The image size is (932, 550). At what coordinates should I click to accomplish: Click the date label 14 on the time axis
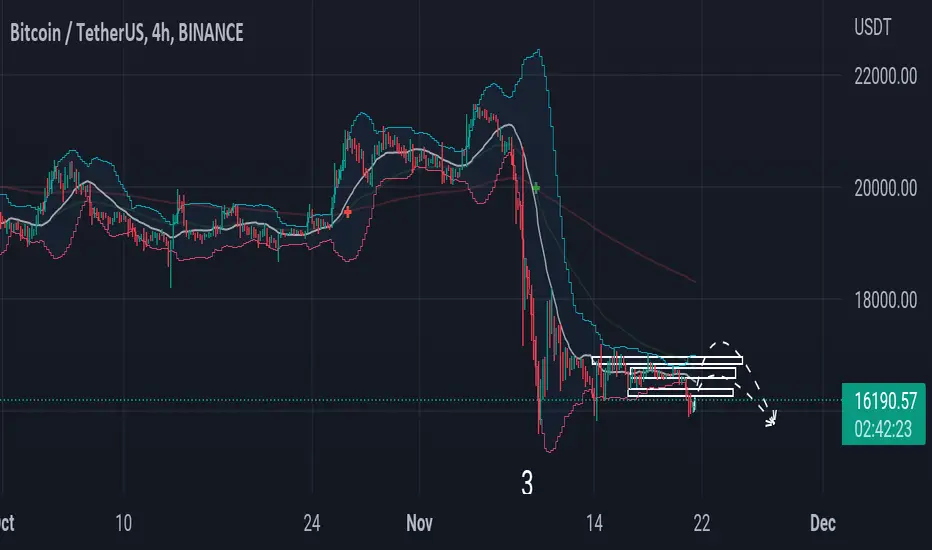594,523
